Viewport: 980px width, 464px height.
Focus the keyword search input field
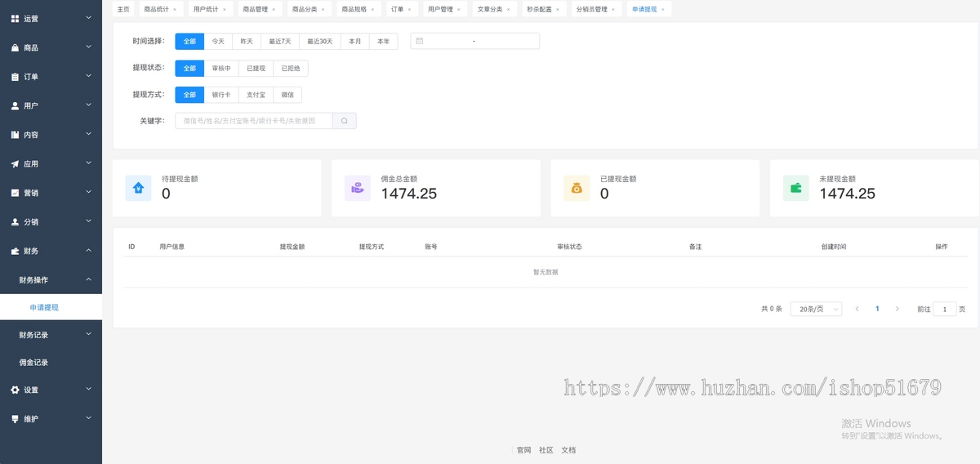(254, 121)
